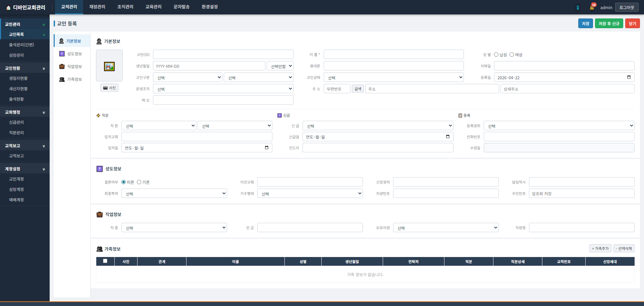Open calendar picker for 신급일 field
The image size is (644, 306).
click(x=448, y=137)
